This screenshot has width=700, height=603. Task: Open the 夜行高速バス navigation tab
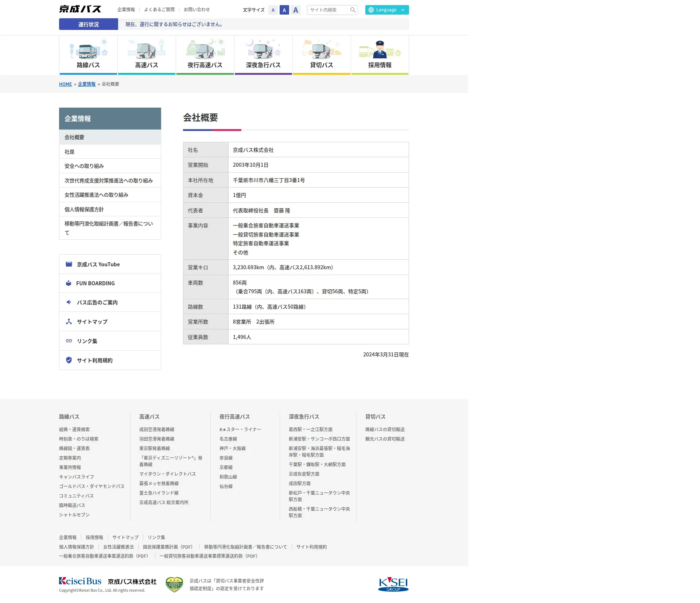tap(205, 65)
